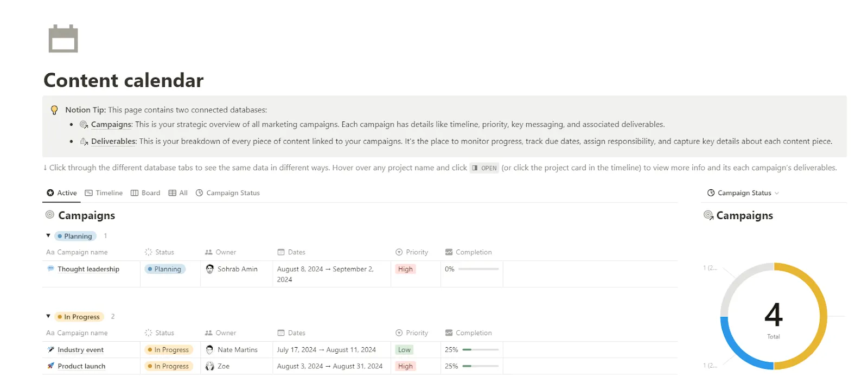Click the Completion column icon in the Planning group header
The height and width of the screenshot is (384, 868).
(x=449, y=252)
